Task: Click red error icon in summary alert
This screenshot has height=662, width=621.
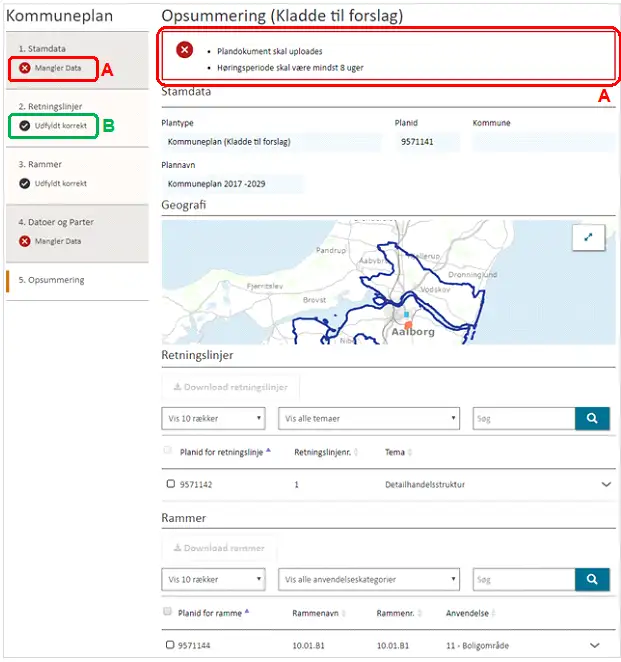Action: pyautogui.click(x=185, y=51)
